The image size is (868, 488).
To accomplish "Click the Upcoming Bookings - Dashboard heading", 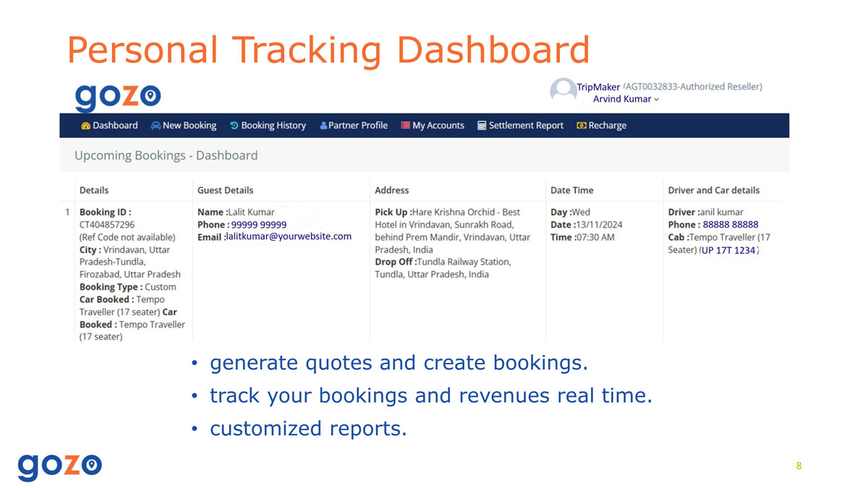I will coord(166,155).
